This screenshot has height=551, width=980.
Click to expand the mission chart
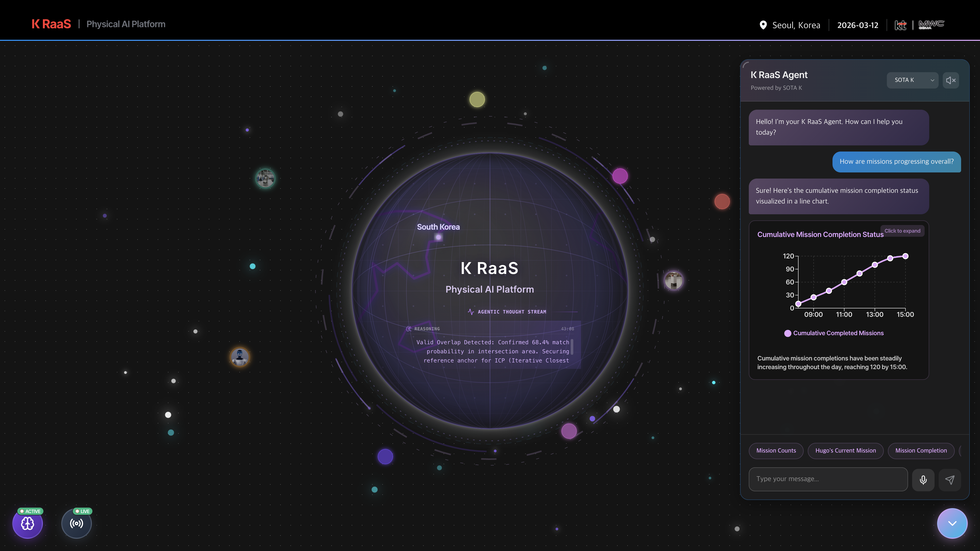[x=902, y=231]
